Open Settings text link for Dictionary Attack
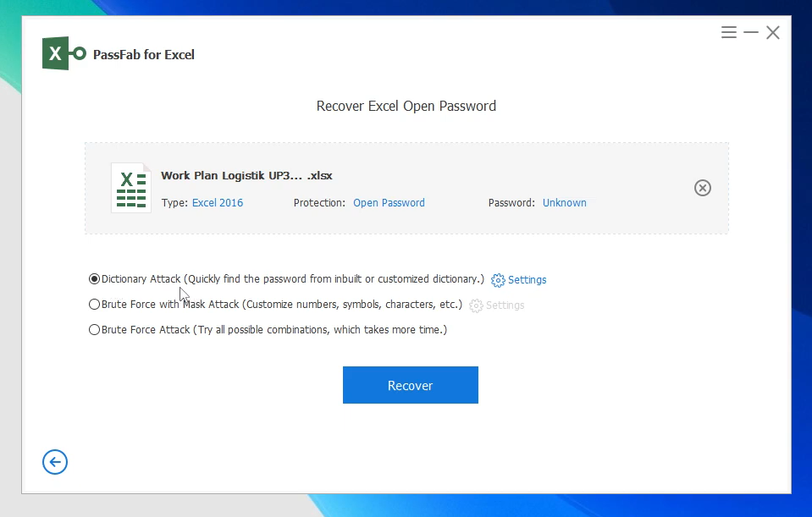 click(527, 280)
